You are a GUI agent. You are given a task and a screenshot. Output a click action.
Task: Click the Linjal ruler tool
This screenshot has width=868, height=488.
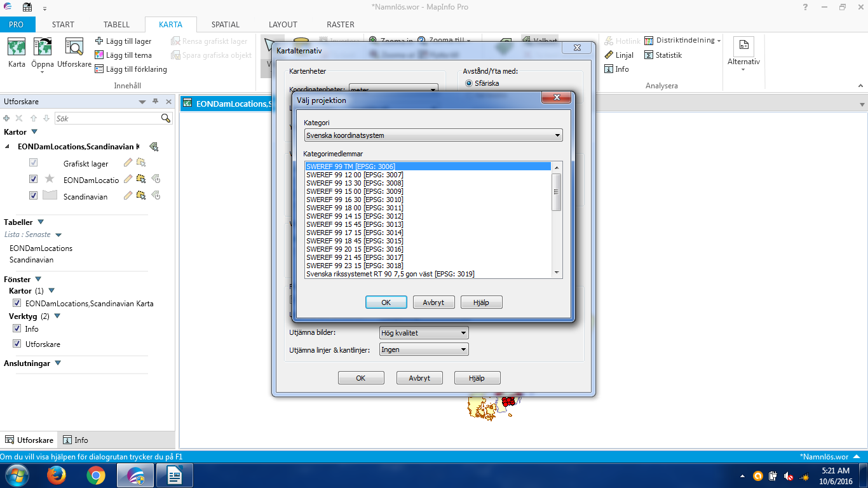coord(619,55)
